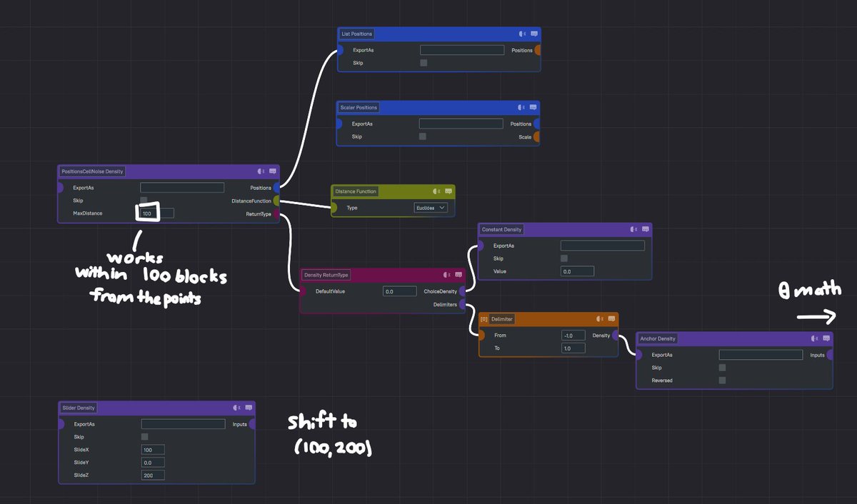
Task: Click Value field showing 0.0 in Constant Density
Action: [x=577, y=271]
